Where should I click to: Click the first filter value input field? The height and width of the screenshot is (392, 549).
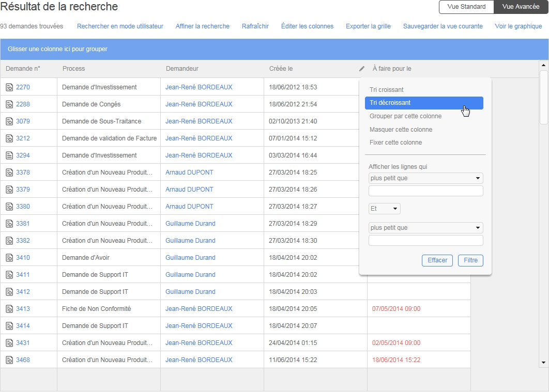pyautogui.click(x=425, y=191)
